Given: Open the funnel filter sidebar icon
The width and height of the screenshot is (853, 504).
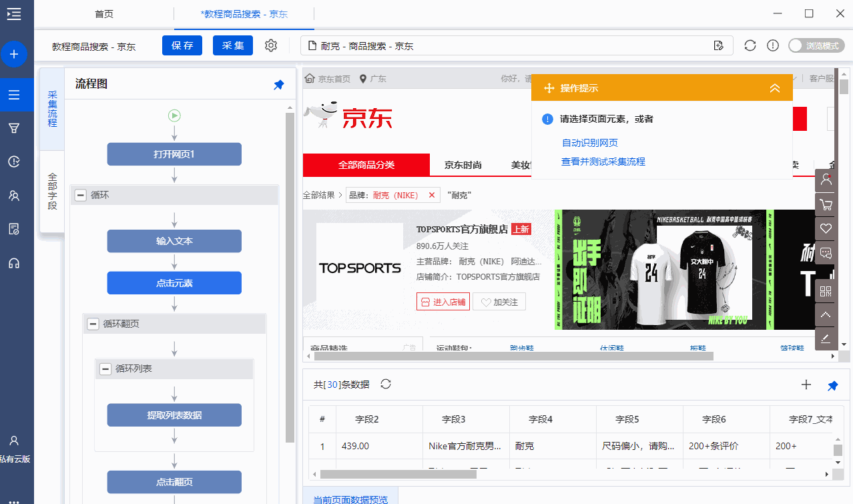Looking at the screenshot, I should pos(13,128).
